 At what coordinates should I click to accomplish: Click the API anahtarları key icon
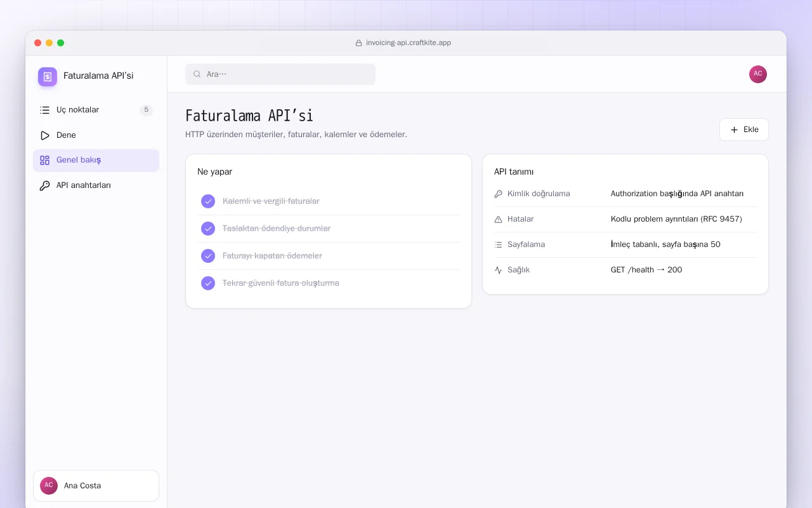tap(44, 185)
